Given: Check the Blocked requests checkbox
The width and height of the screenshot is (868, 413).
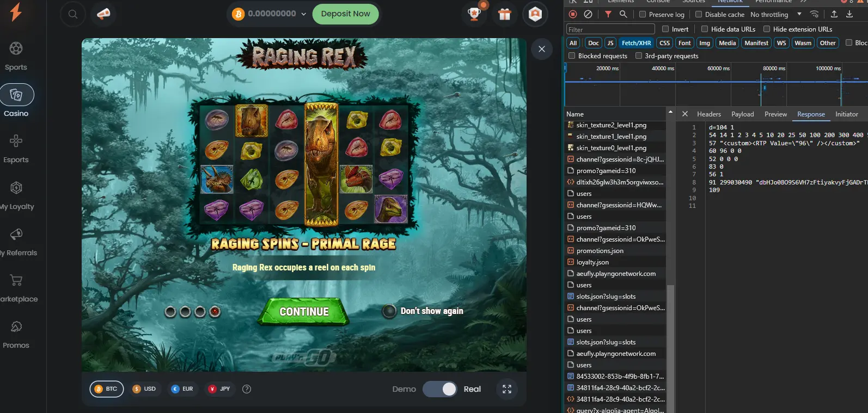Looking at the screenshot, I should (x=572, y=56).
